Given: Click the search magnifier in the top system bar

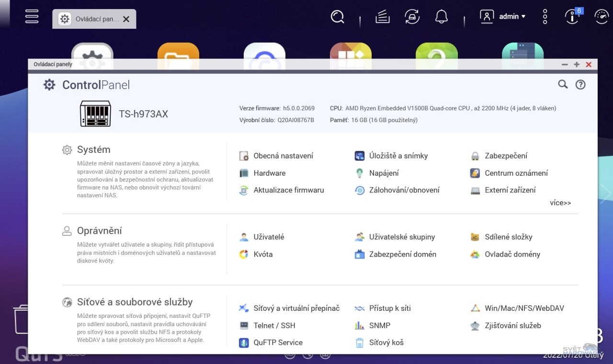Looking at the screenshot, I should (x=337, y=16).
